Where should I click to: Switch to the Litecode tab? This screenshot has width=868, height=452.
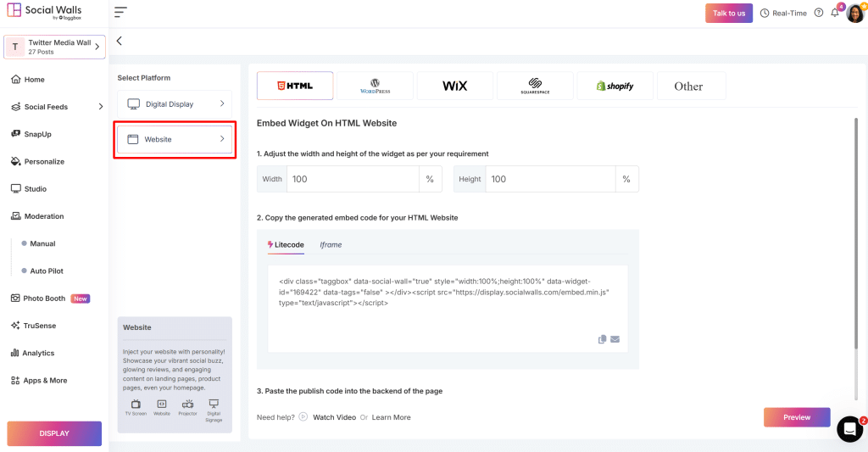coord(286,245)
